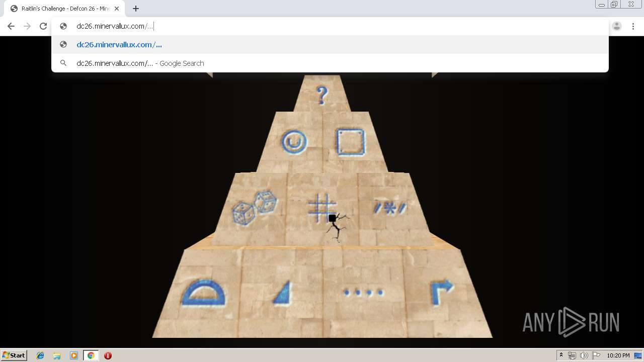
Task: Open Action Center flag icon
Action: click(x=596, y=355)
